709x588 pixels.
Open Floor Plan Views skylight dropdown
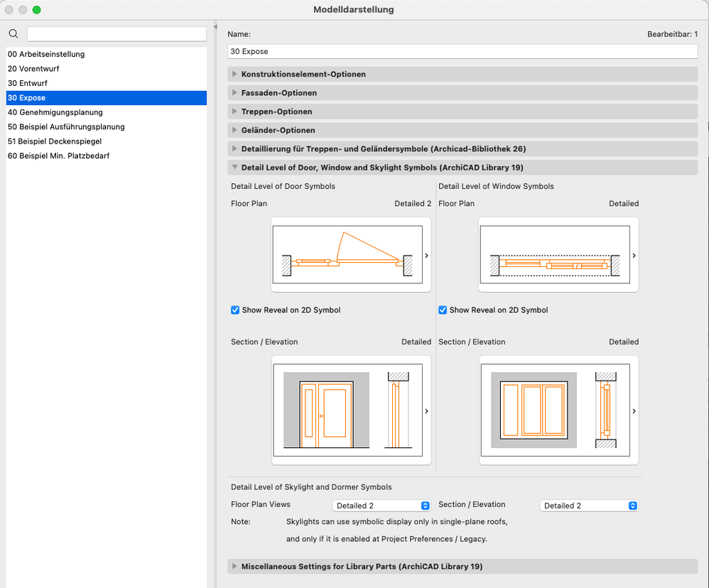tap(381, 506)
